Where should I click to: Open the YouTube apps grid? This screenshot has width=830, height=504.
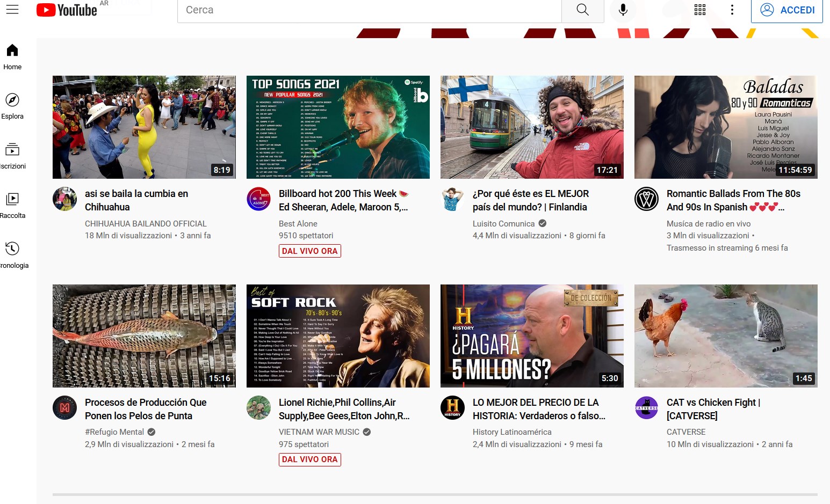[700, 10]
